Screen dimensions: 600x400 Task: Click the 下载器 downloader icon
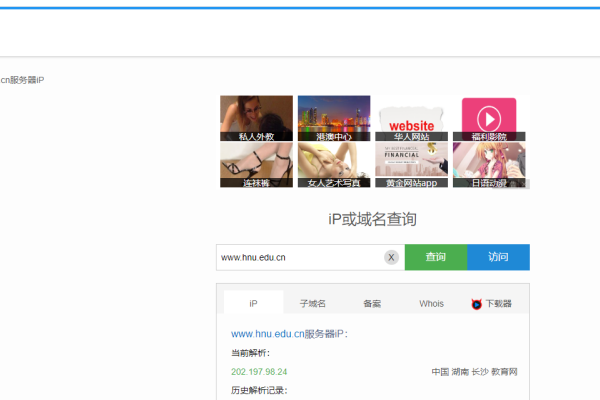click(477, 304)
